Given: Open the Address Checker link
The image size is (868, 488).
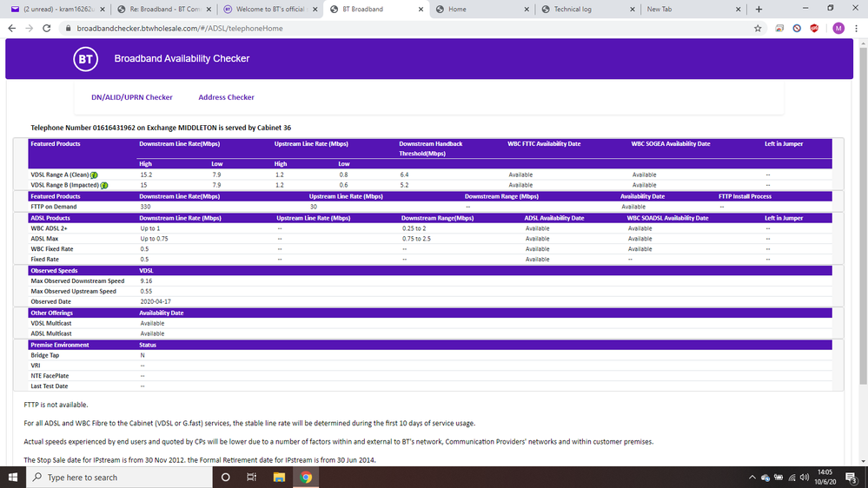Looking at the screenshot, I should point(226,97).
